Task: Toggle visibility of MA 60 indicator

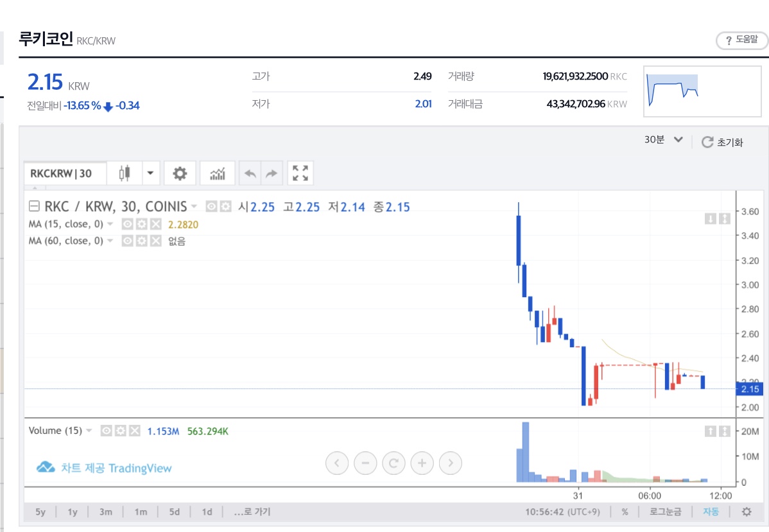Action: [x=127, y=241]
